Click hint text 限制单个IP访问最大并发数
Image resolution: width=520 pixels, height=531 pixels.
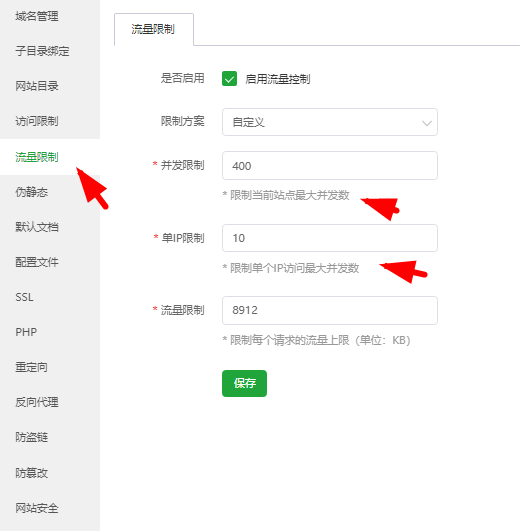coord(294,268)
